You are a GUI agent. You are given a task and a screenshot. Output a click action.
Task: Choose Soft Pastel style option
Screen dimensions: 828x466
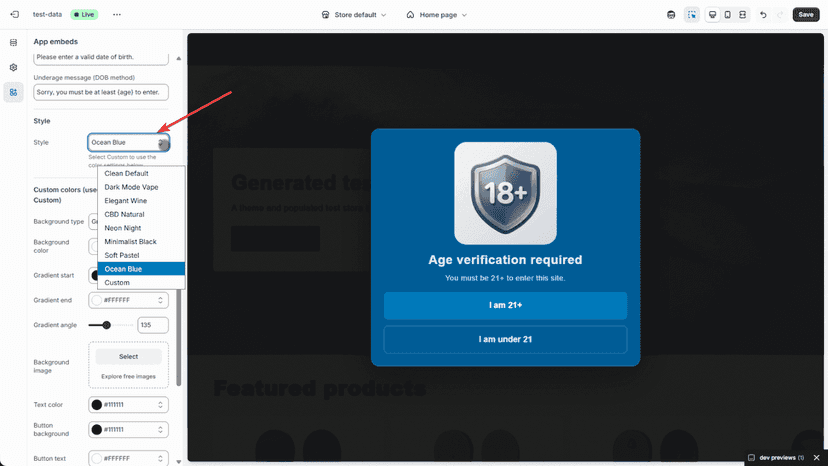[x=141, y=255]
